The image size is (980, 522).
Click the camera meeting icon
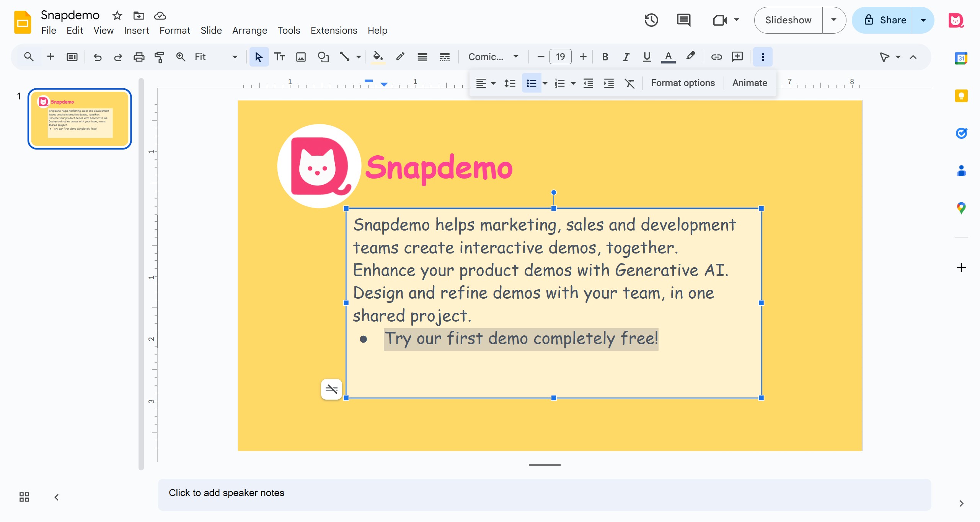[720, 20]
